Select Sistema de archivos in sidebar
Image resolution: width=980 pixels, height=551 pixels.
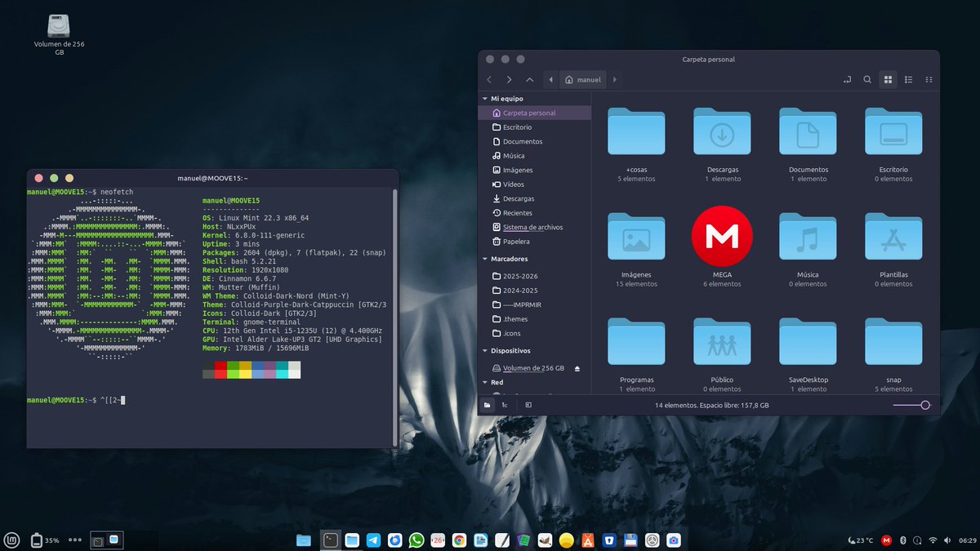coord(535,227)
